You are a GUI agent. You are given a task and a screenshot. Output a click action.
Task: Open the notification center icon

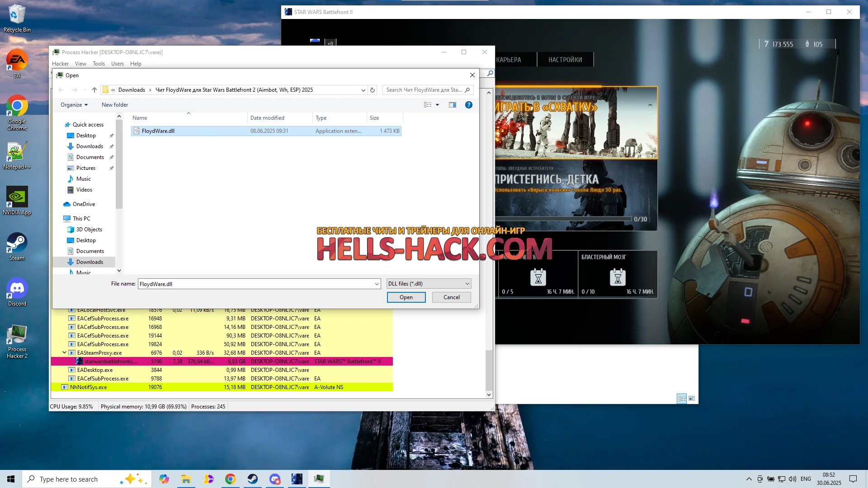pyautogui.click(x=853, y=479)
